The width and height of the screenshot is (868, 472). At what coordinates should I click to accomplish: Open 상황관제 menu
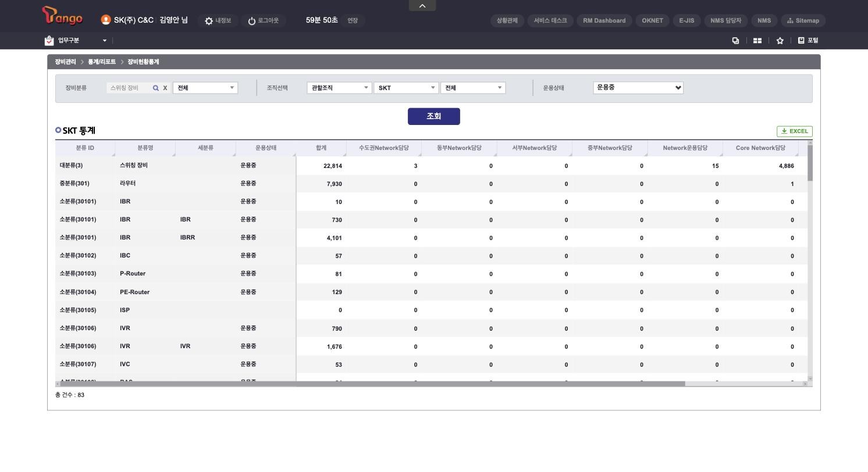(507, 20)
